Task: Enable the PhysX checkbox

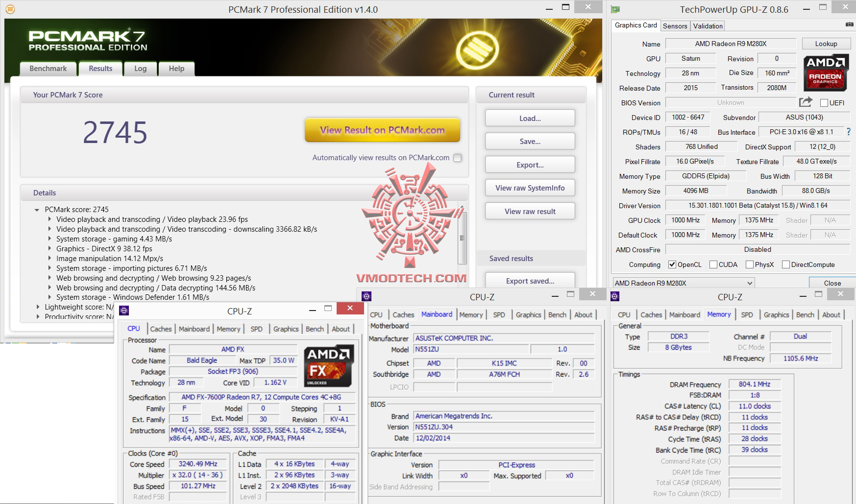Action: (x=750, y=264)
